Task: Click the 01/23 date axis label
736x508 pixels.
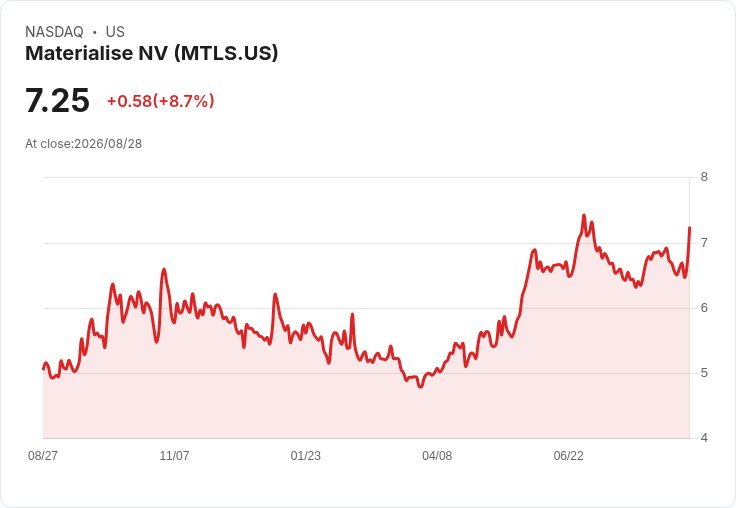Action: point(306,455)
